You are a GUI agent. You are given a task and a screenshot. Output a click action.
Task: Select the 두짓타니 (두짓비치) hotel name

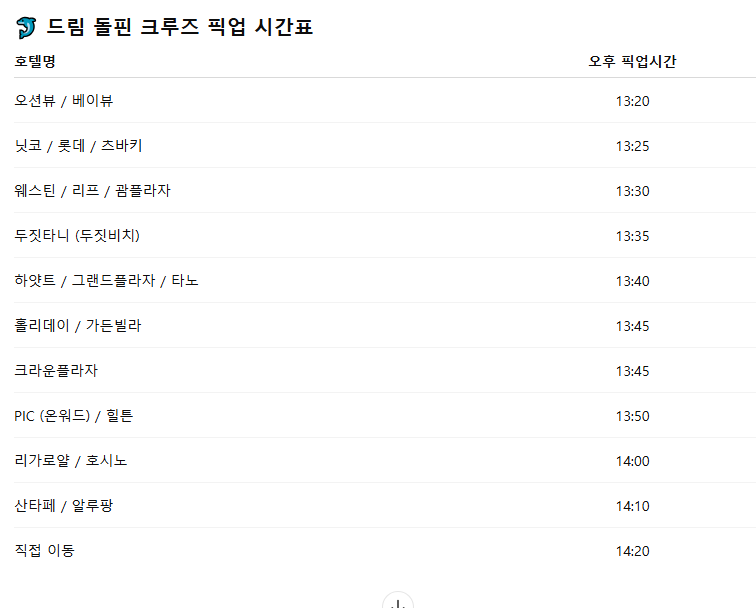(x=77, y=236)
